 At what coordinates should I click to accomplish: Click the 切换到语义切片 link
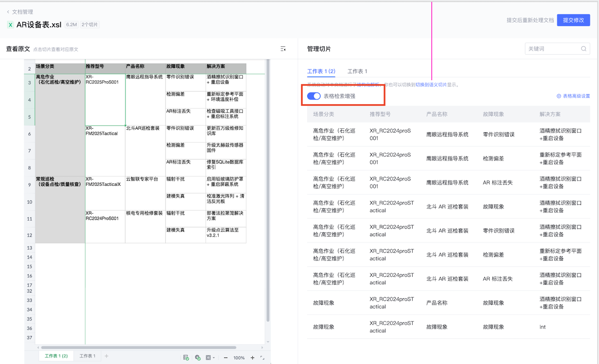pyautogui.click(x=431, y=85)
